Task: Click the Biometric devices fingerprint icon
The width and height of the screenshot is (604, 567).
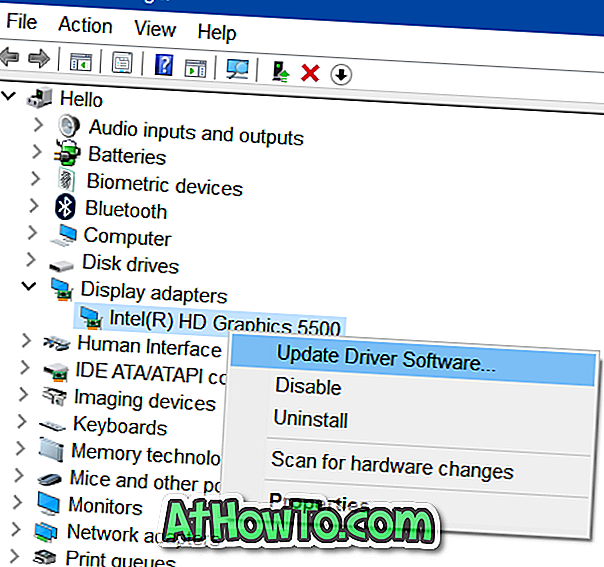Action: coord(66,179)
